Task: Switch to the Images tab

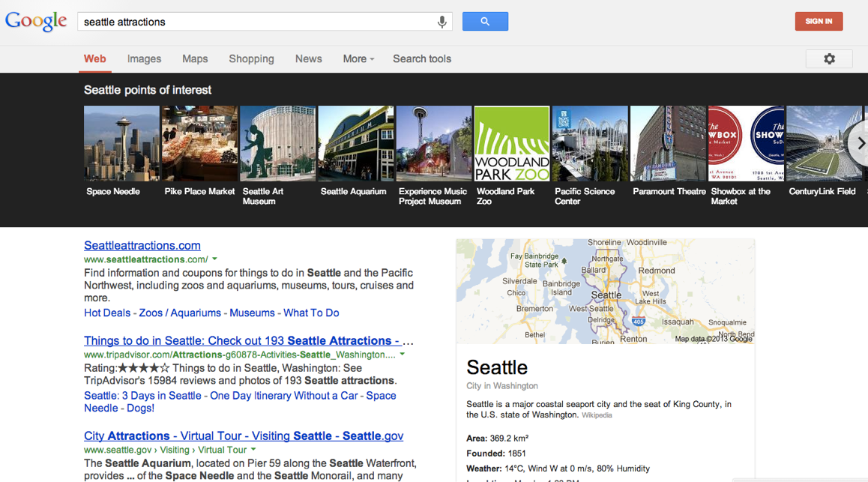Action: 144,58
